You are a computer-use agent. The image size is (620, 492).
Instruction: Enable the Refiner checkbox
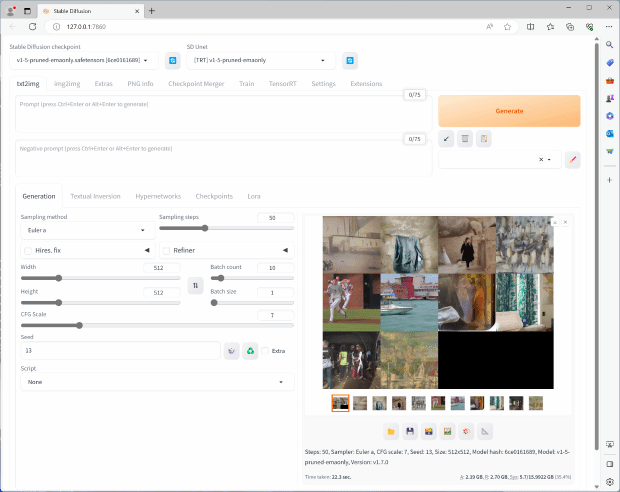coord(166,251)
